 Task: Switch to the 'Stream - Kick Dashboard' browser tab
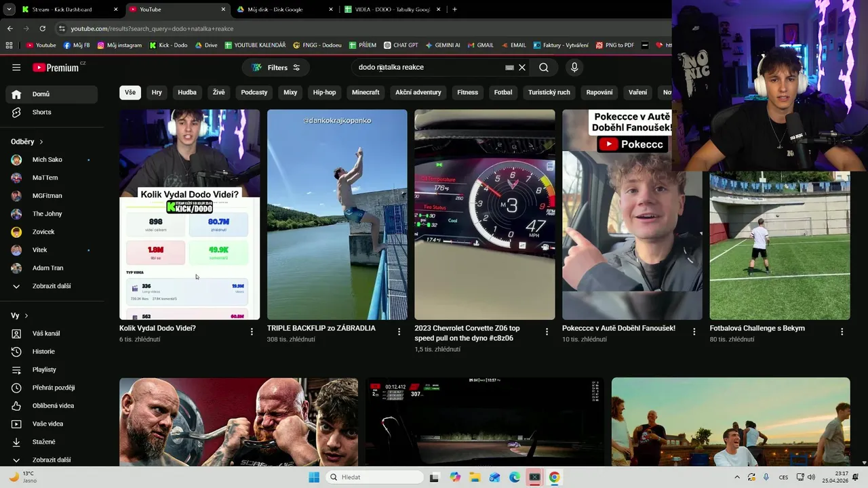tap(69, 9)
